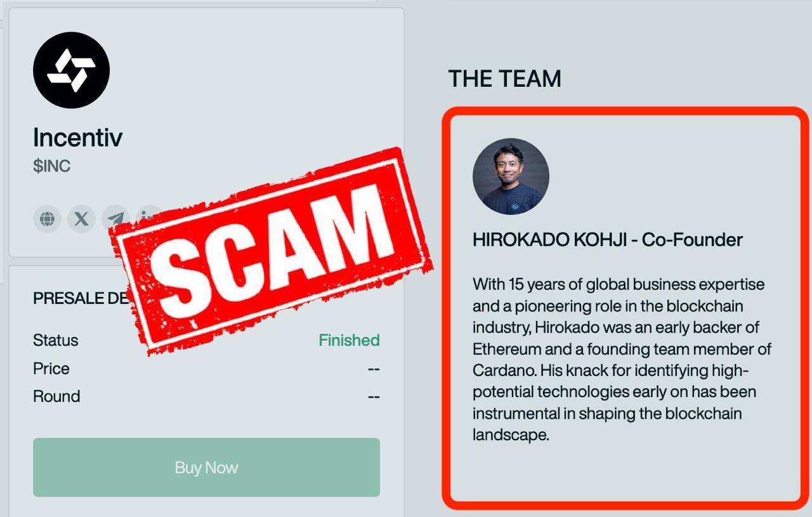Viewport: 812px width, 517px height.
Task: Click the co-founder's circular profile photo
Action: pos(511,176)
